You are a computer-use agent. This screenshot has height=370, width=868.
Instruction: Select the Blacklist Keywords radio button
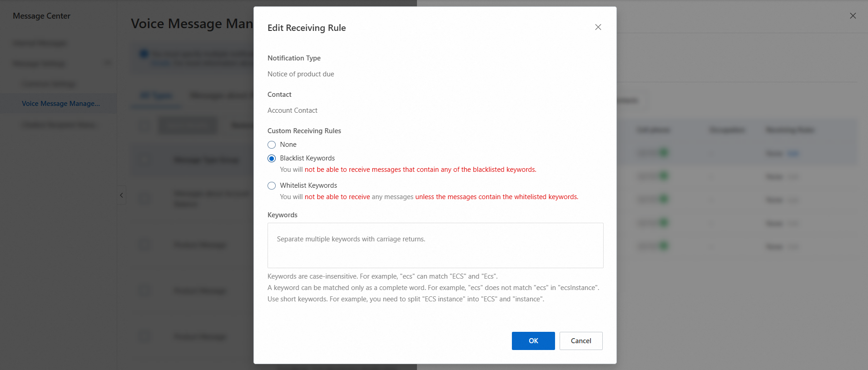(272, 158)
